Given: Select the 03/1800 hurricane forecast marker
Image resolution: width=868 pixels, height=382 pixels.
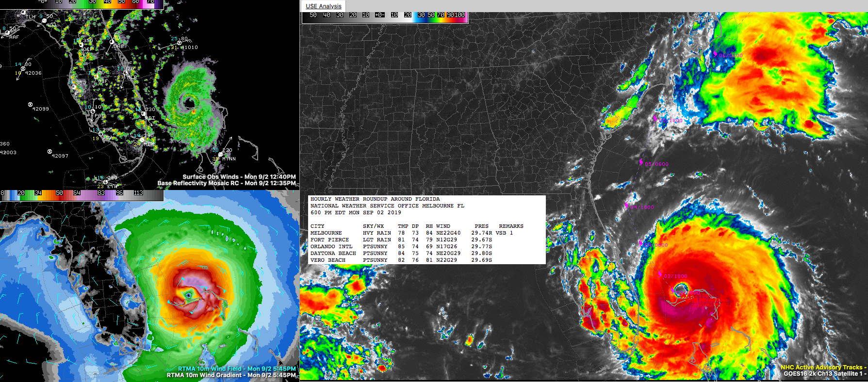Looking at the screenshot, I should click(x=660, y=274).
